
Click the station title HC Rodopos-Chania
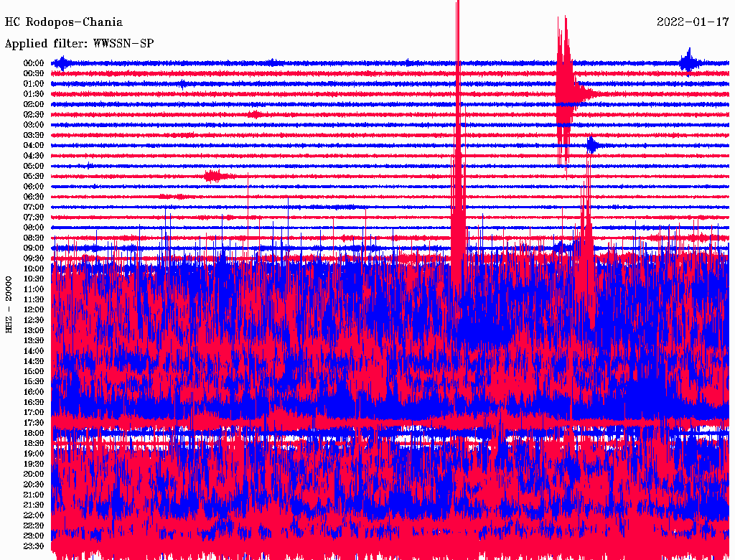click(64, 22)
